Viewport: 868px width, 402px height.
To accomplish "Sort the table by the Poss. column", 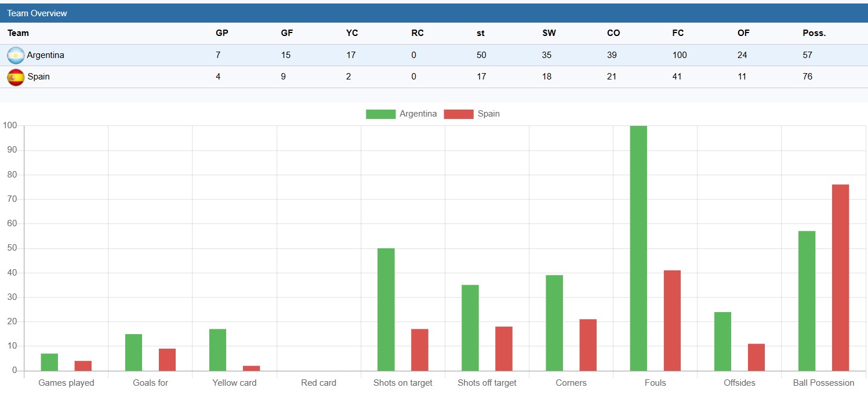I will coord(813,33).
